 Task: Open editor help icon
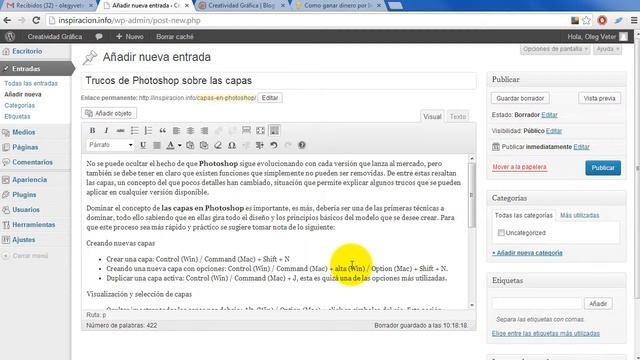(x=302, y=145)
